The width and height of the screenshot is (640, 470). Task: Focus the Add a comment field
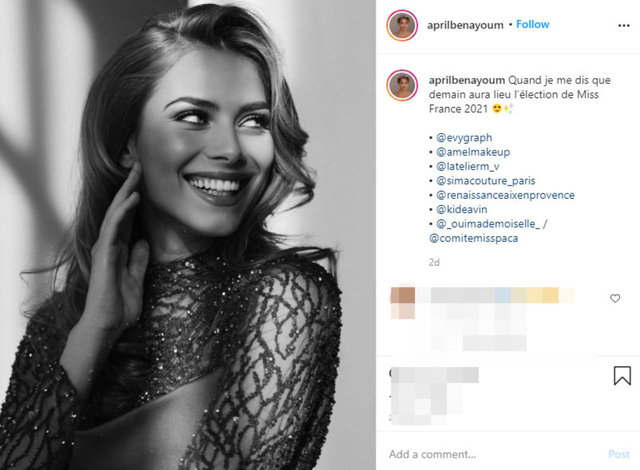click(x=490, y=454)
